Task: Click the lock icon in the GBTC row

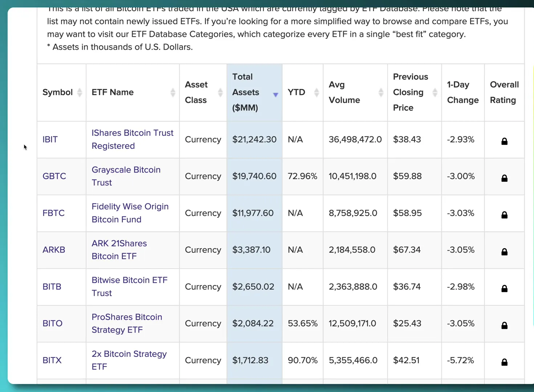Action: (x=504, y=178)
